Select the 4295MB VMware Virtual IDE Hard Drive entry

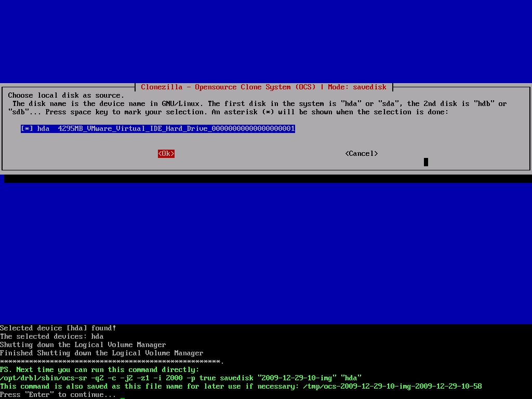(x=158, y=129)
